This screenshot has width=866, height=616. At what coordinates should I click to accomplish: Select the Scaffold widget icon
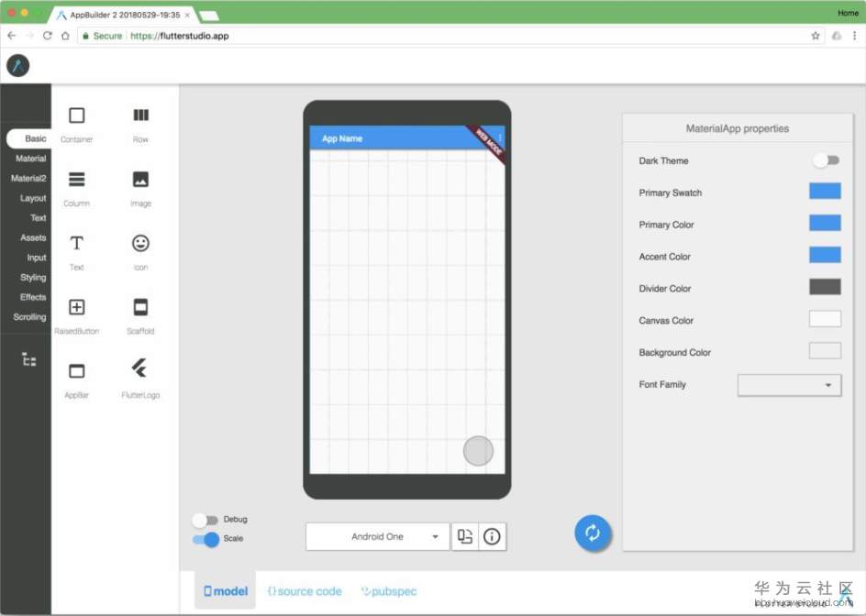[x=141, y=307]
